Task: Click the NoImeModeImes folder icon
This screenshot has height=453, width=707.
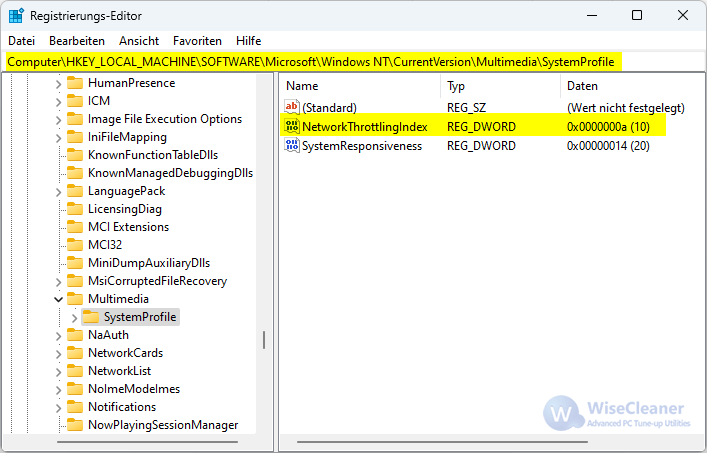Action: coord(75,389)
